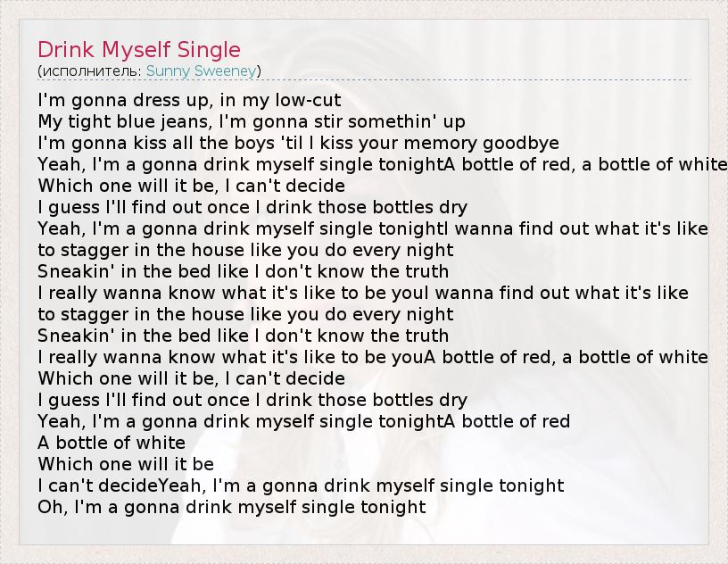The image size is (728, 564).
Task: Click the line "I'm gonna dress up, in my low-cut"
Action: (x=190, y=100)
